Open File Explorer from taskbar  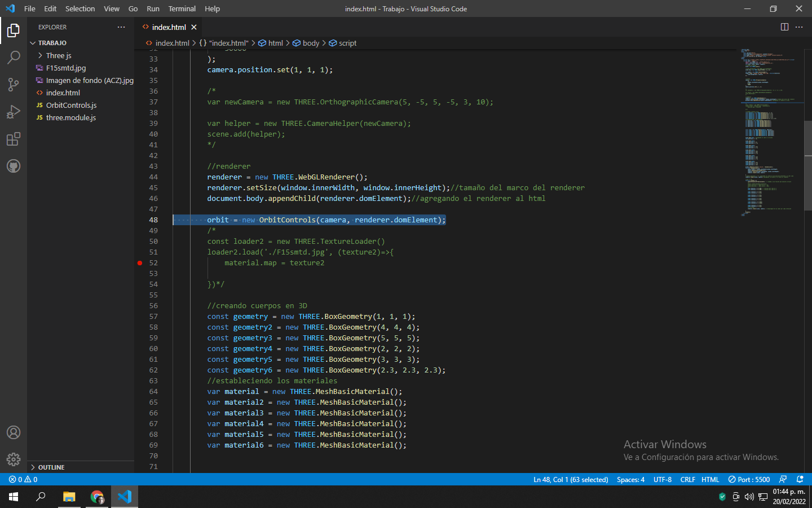pos(69,497)
